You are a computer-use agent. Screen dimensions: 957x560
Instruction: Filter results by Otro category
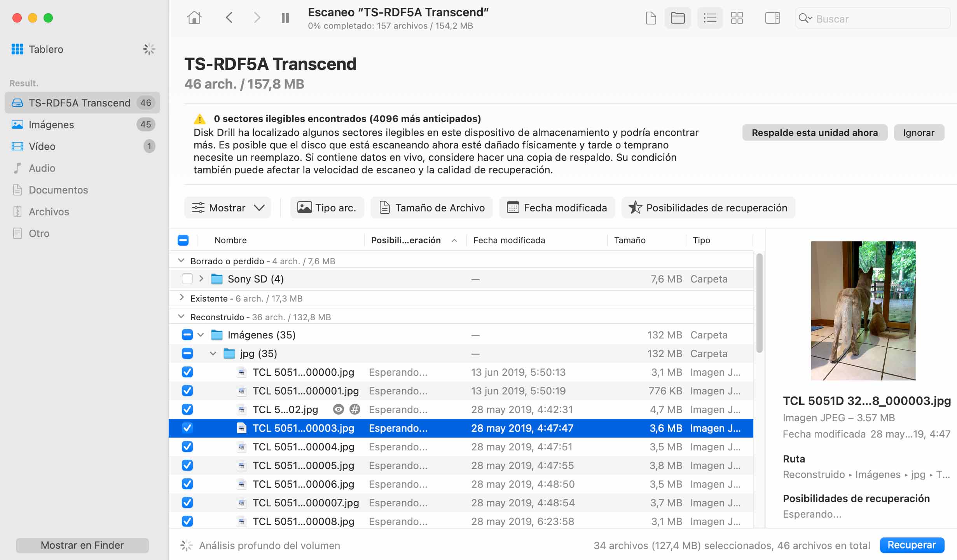[x=82, y=233]
